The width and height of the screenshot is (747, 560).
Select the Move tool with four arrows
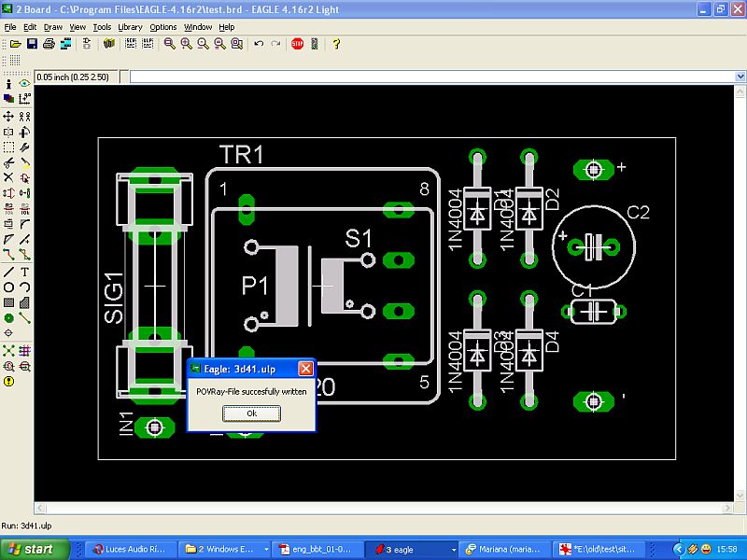8,116
